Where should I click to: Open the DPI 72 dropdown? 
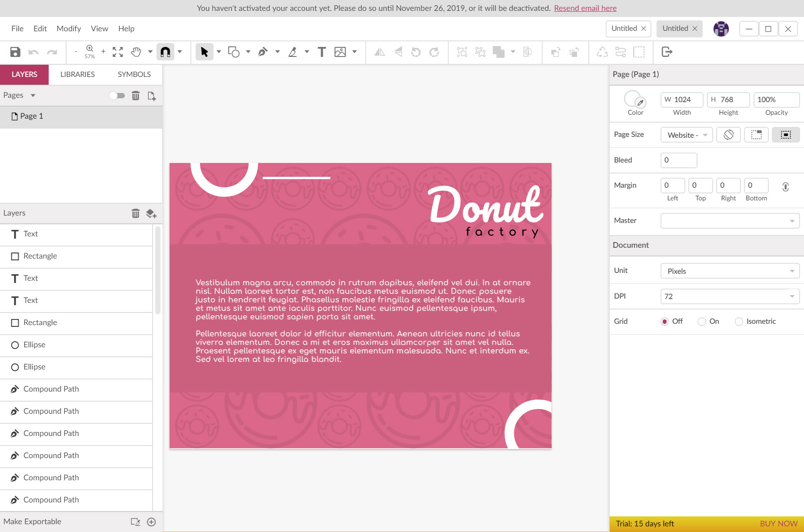pos(730,296)
